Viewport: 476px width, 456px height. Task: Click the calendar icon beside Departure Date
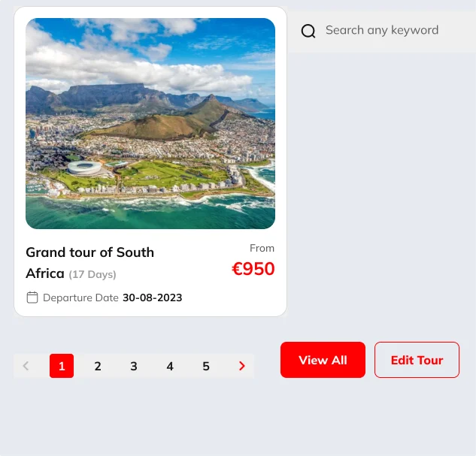(32, 297)
